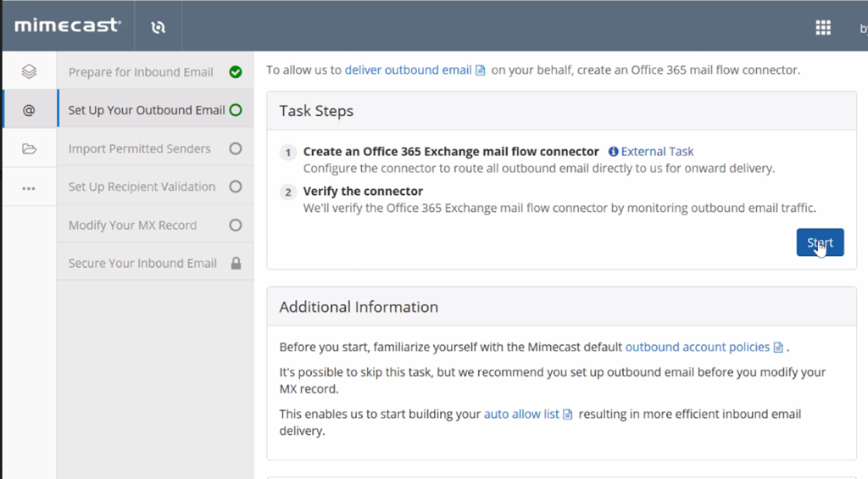Click the circle beside Modify Your MX Record
Viewport: 868px width, 479px height.
click(236, 225)
